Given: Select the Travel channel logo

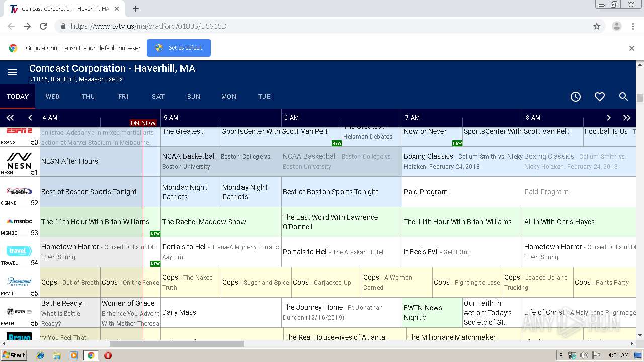Looking at the screenshot, I should (20, 251).
